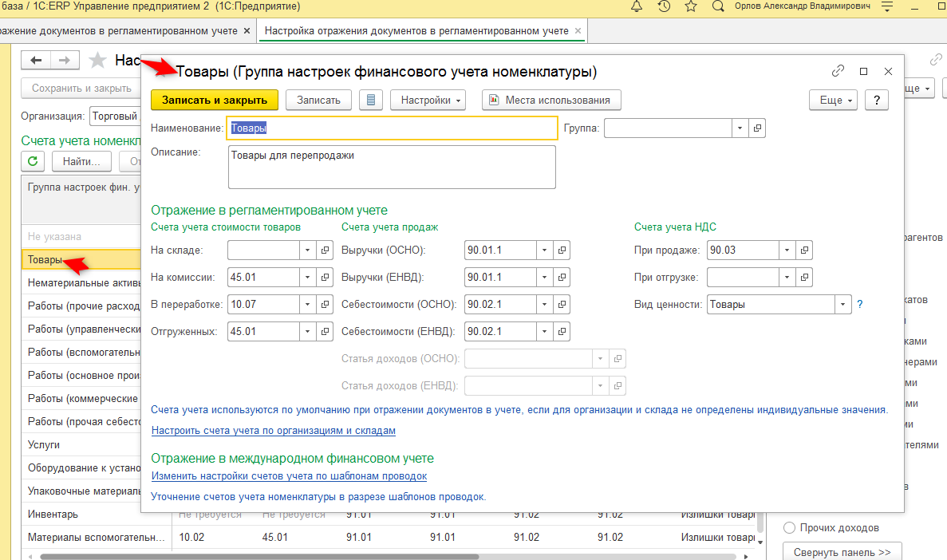
Task: Expand the В переработке account dropdown
Action: (307, 305)
